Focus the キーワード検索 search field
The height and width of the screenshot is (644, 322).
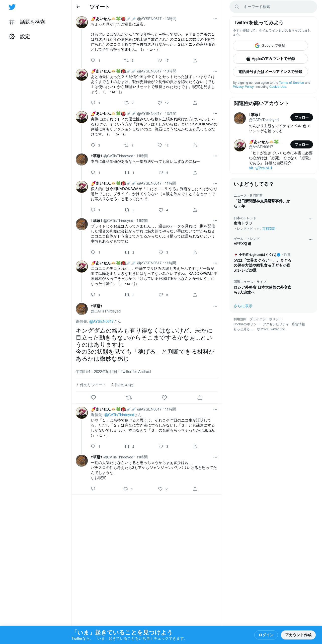point(273,7)
